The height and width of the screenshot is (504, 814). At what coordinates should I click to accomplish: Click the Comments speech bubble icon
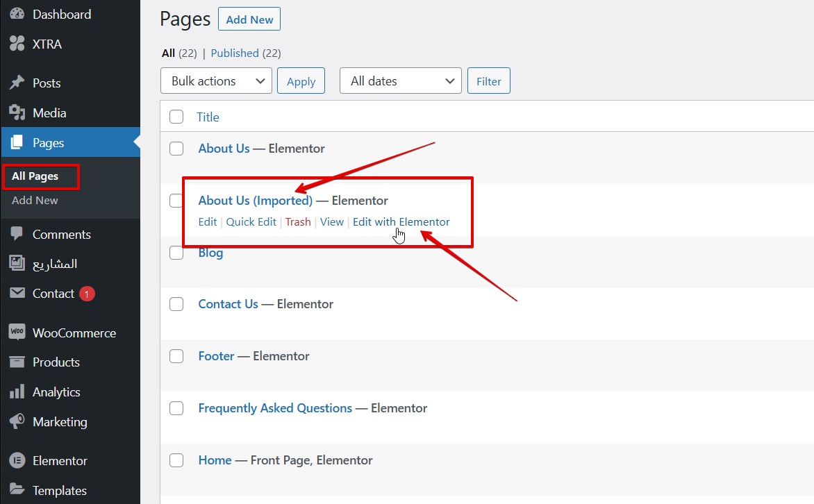coord(17,234)
